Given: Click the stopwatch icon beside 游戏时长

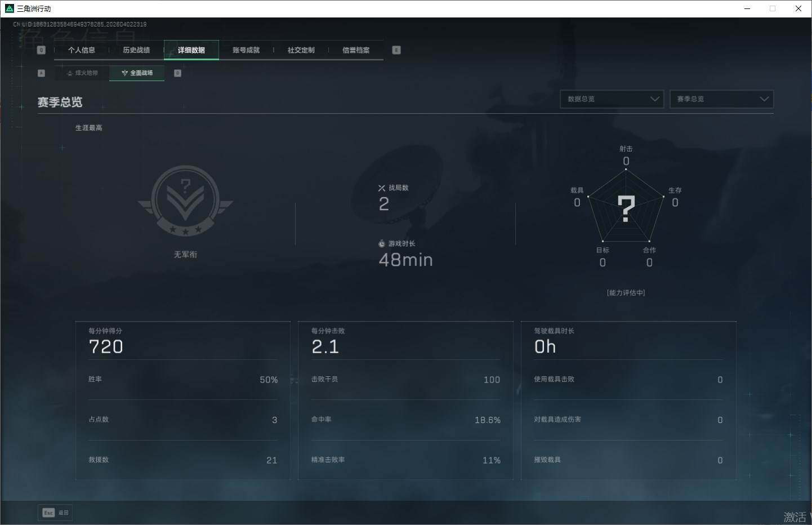Looking at the screenshot, I should tap(382, 244).
